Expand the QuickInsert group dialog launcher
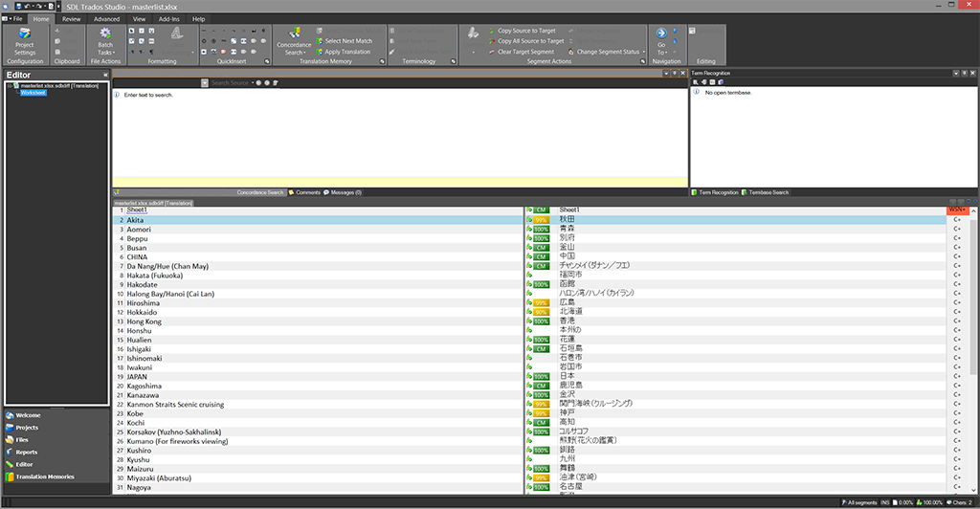This screenshot has height=509, width=980. point(266,62)
